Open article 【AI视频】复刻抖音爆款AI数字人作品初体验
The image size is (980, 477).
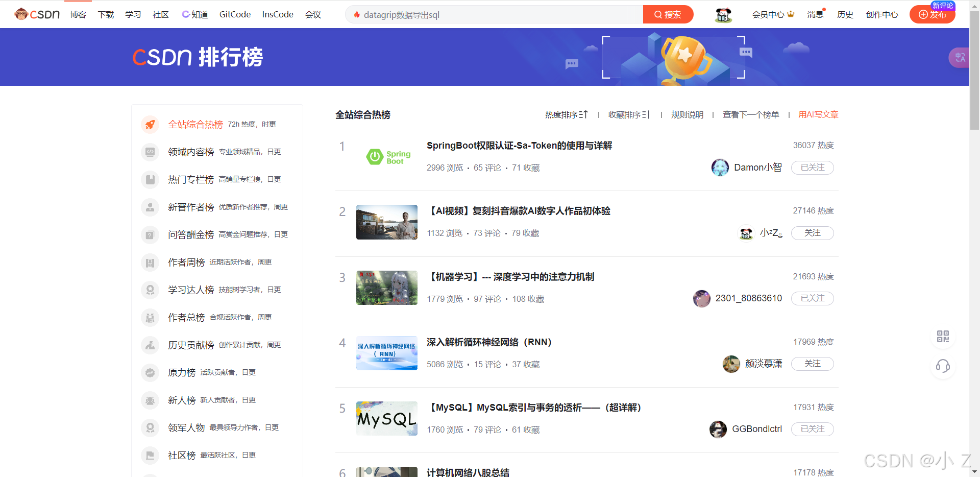tap(519, 211)
